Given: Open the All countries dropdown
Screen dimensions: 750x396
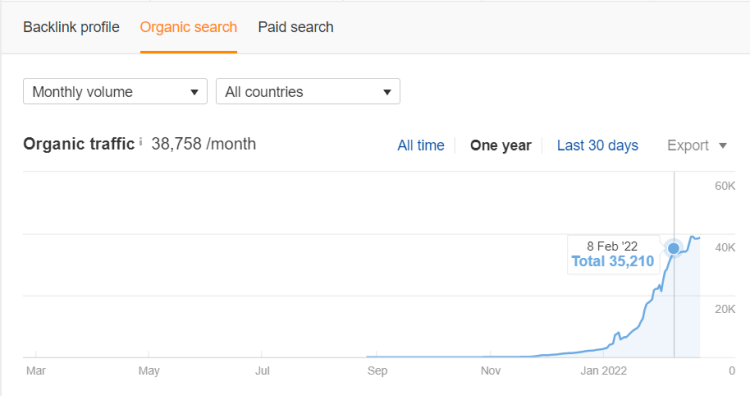Looking at the screenshot, I should point(308,91).
